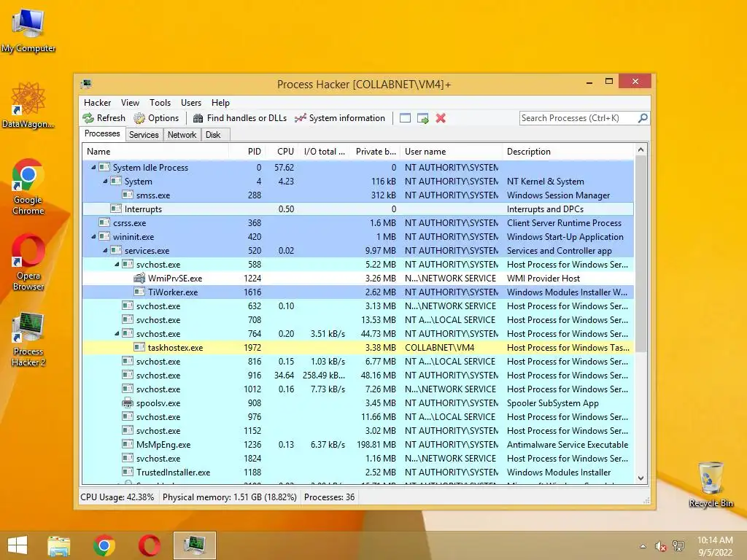The height and width of the screenshot is (560, 747).
Task: Click the find window toolbar icon
Action: pos(405,118)
